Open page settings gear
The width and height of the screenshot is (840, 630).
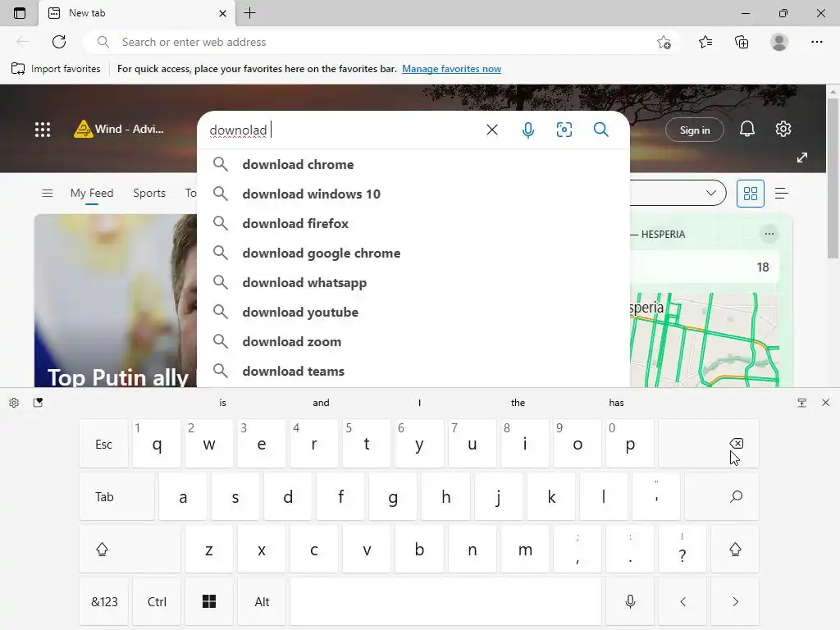pyautogui.click(x=783, y=129)
